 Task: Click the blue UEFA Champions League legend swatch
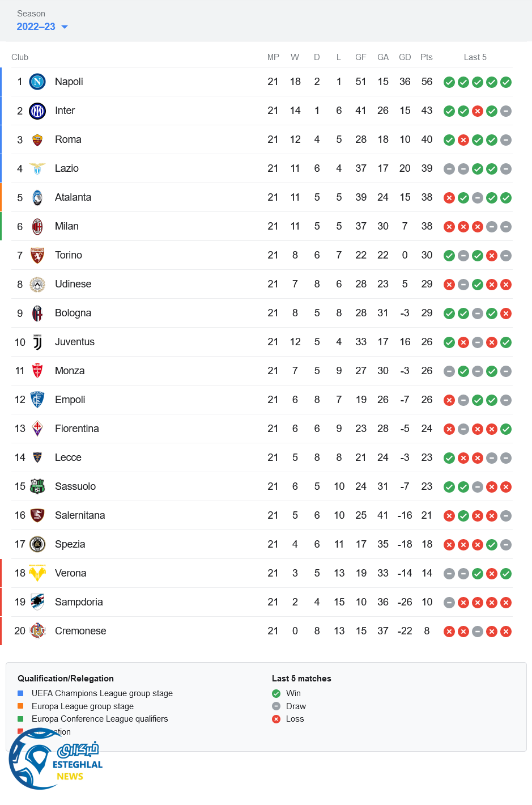[20, 693]
